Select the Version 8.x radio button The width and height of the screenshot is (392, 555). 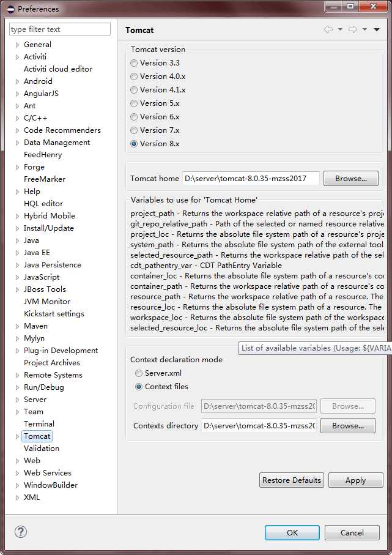(x=134, y=144)
